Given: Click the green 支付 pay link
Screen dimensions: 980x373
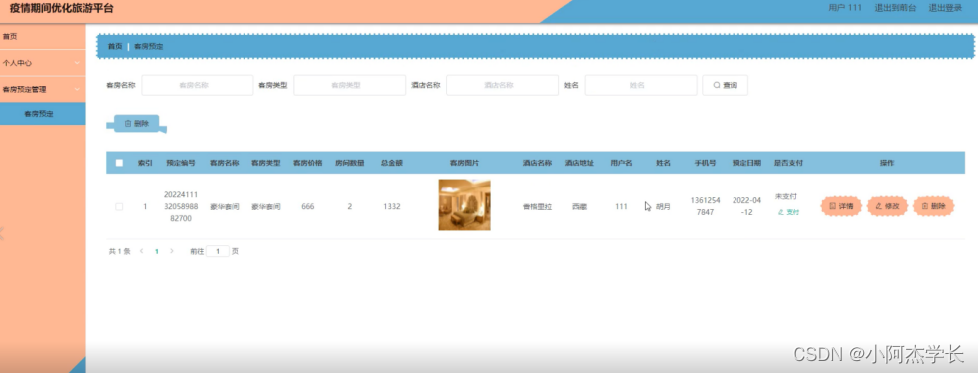Looking at the screenshot, I should point(788,212).
